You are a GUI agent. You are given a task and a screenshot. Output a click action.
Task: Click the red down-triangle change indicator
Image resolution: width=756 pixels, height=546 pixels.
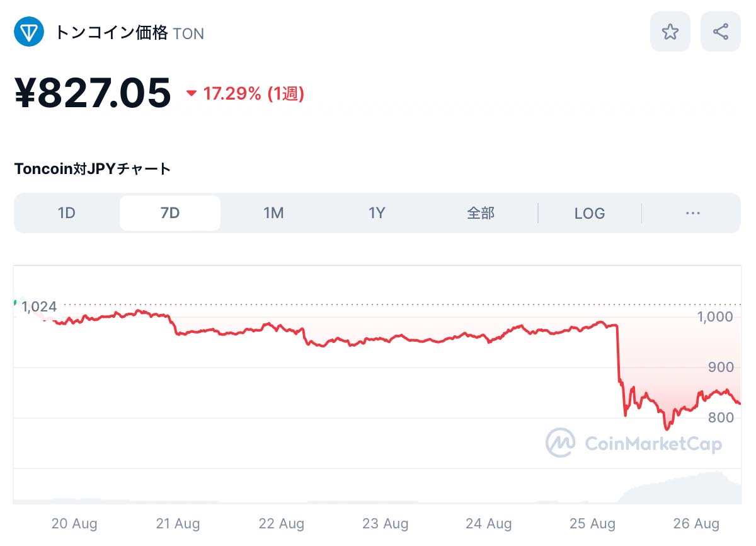192,94
